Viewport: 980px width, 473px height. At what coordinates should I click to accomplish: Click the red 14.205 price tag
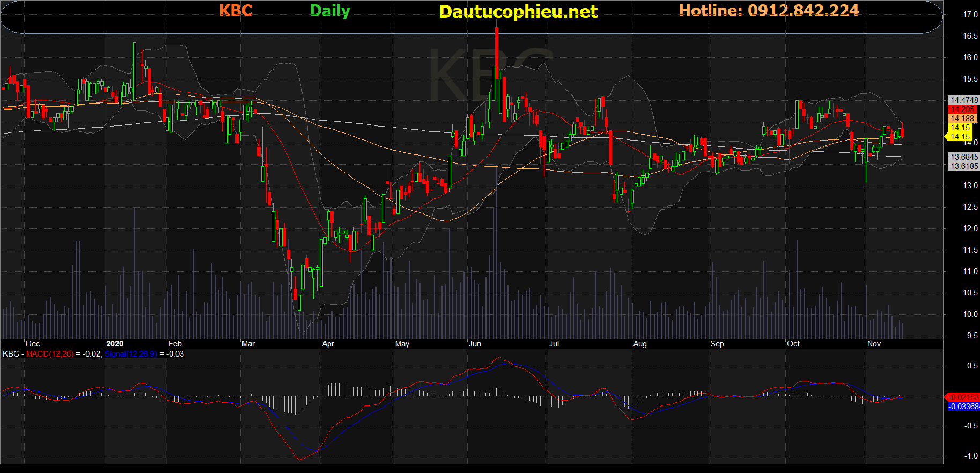pos(962,109)
